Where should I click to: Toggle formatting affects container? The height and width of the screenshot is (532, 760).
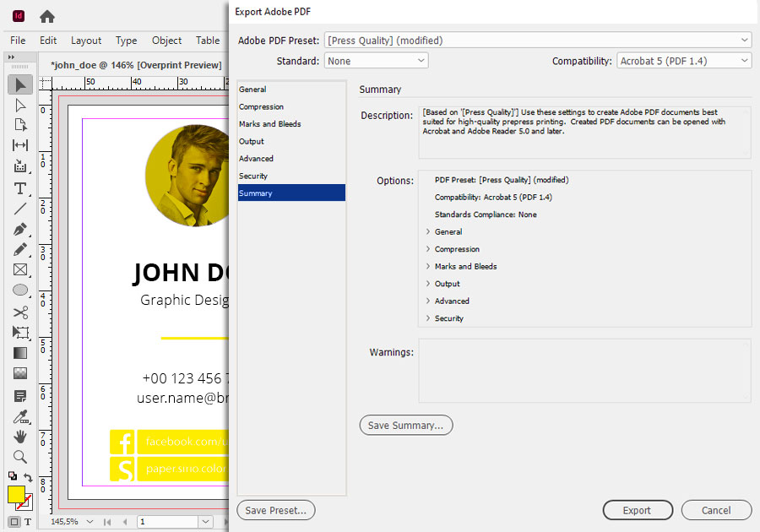tap(14, 522)
